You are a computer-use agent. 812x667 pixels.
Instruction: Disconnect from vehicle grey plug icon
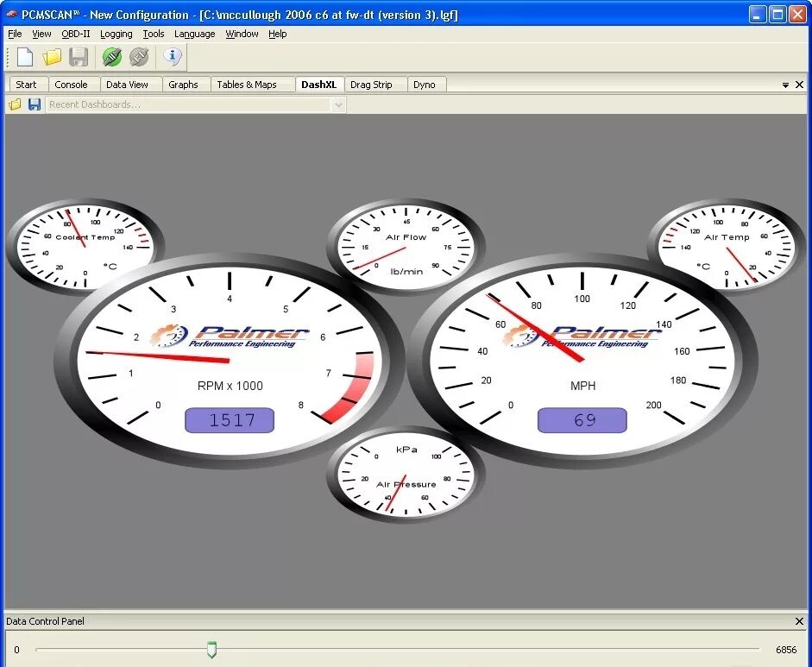(139, 57)
